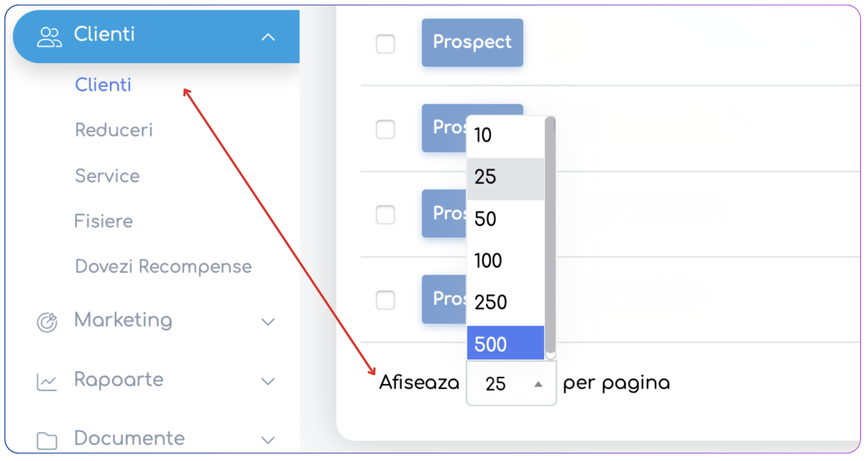Select 500 in the per-page list

pyautogui.click(x=505, y=344)
